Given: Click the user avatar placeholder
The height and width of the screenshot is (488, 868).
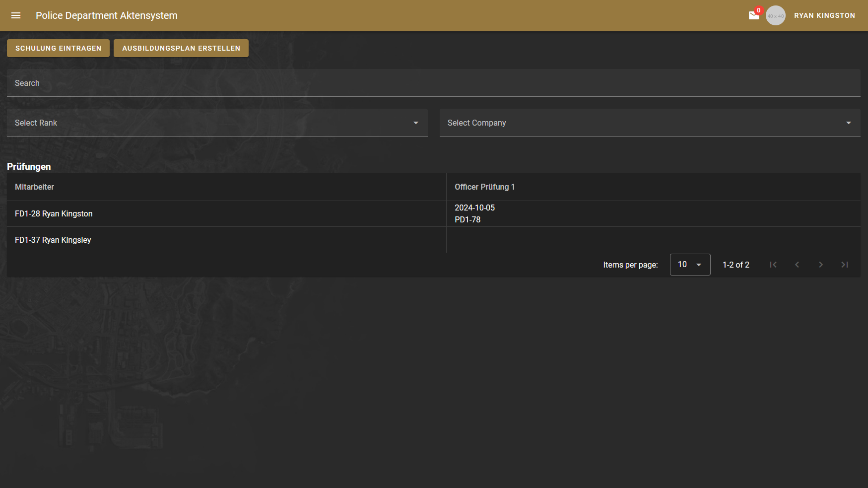Looking at the screenshot, I should [776, 15].
